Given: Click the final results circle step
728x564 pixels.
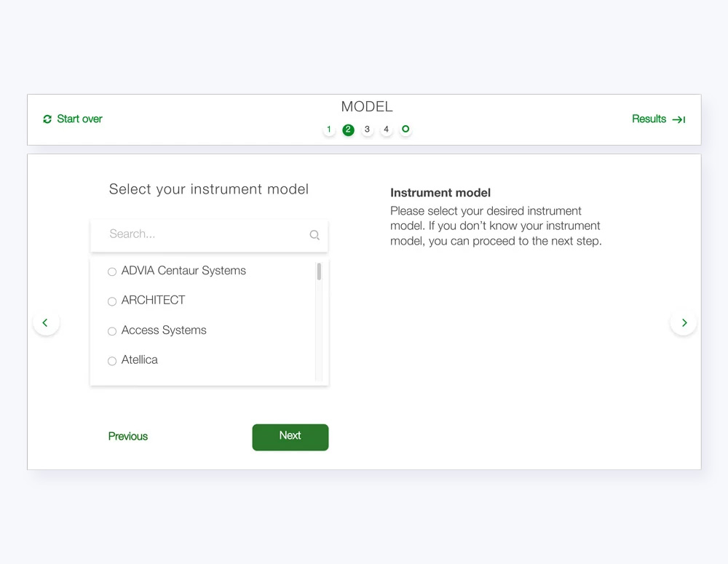Looking at the screenshot, I should [405, 129].
